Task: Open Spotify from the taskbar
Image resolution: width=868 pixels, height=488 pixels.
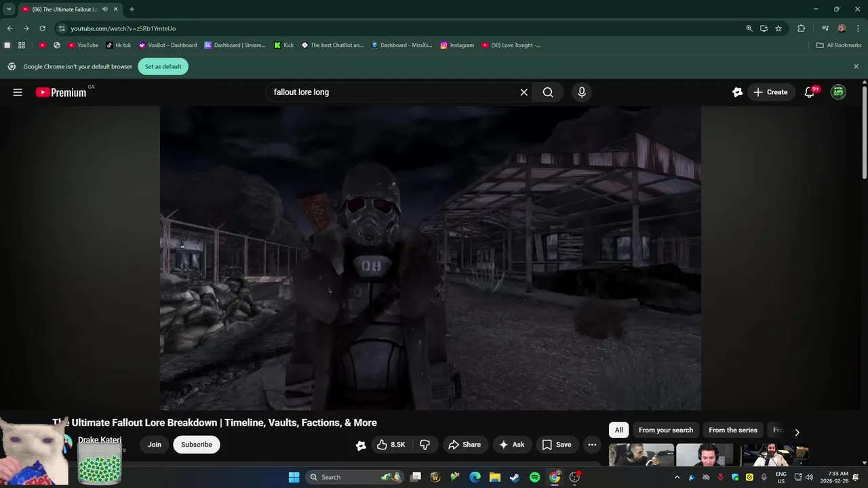Action: [x=534, y=477]
